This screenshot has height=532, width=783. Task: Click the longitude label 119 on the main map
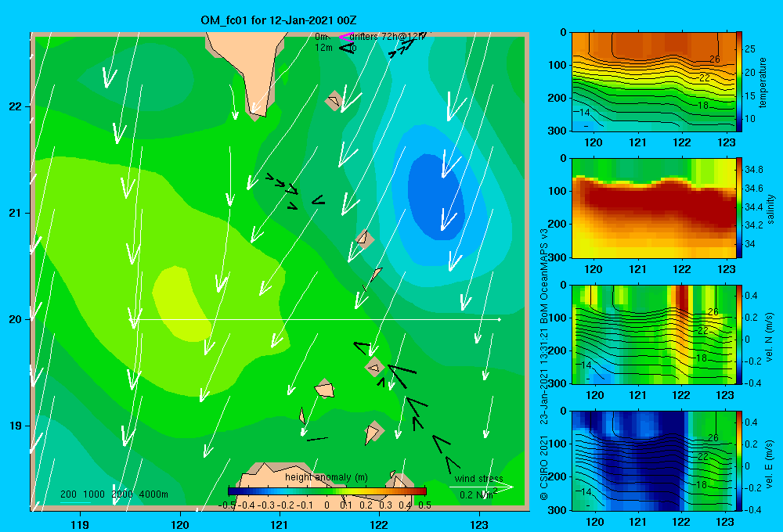click(81, 524)
